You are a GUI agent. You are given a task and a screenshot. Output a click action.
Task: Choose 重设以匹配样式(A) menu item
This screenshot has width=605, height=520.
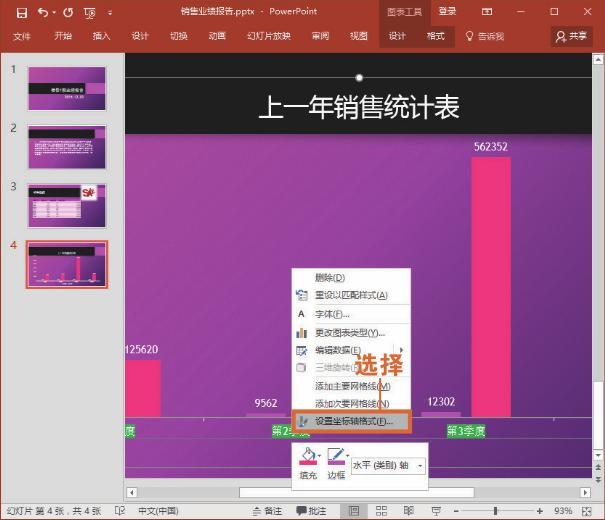tap(351, 295)
